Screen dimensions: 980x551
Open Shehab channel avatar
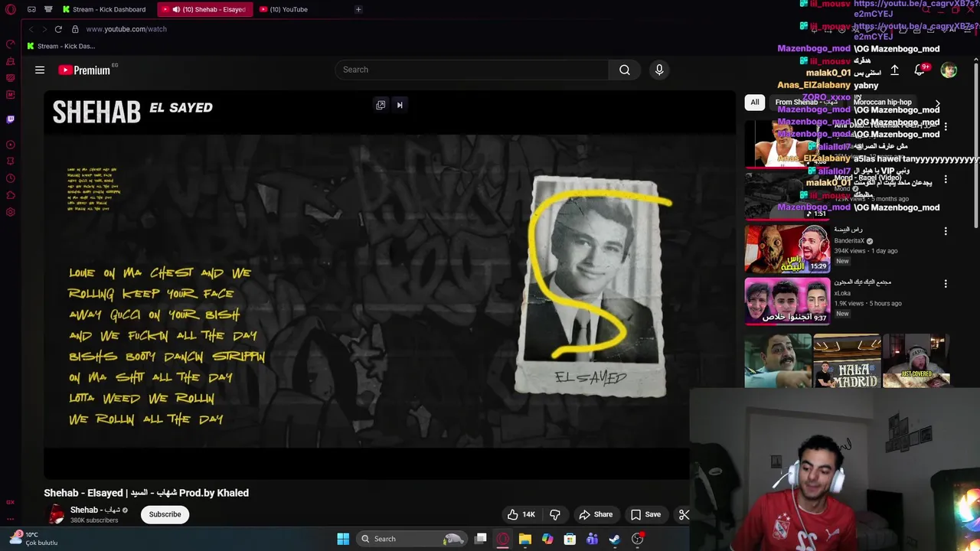[x=56, y=514]
